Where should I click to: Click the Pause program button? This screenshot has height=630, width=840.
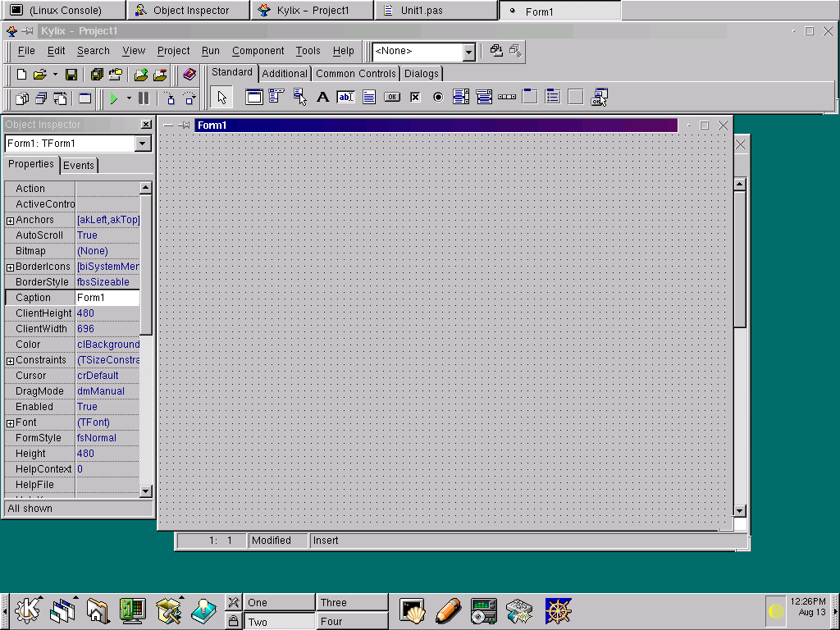pos(144,98)
